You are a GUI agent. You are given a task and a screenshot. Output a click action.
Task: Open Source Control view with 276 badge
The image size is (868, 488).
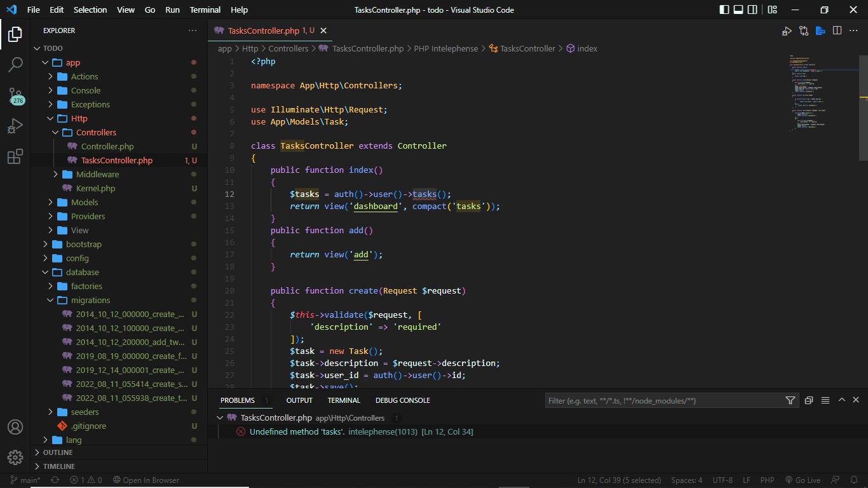15,95
